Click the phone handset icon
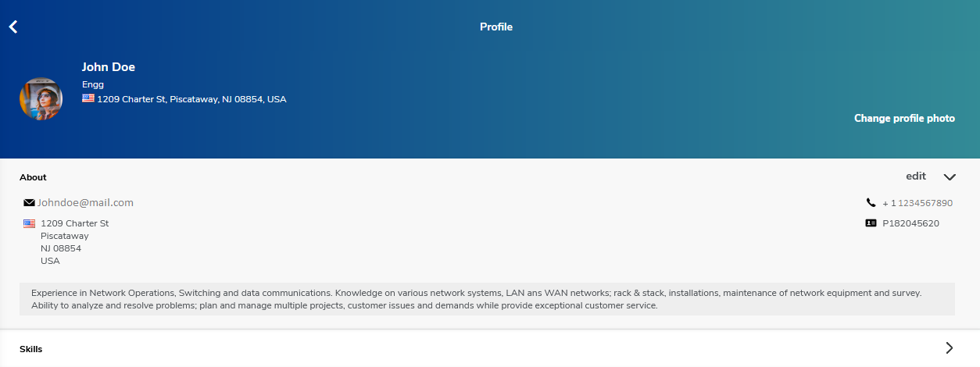This screenshot has width=980, height=367. [871, 203]
